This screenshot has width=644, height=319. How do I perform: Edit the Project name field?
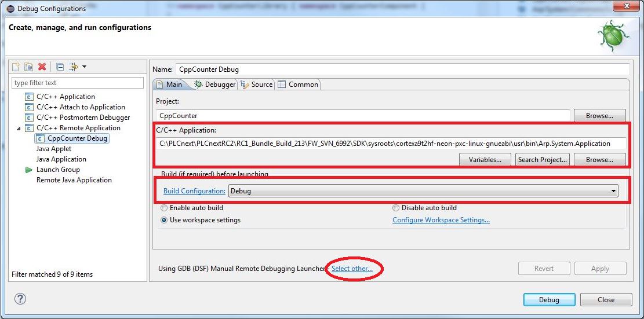click(363, 116)
